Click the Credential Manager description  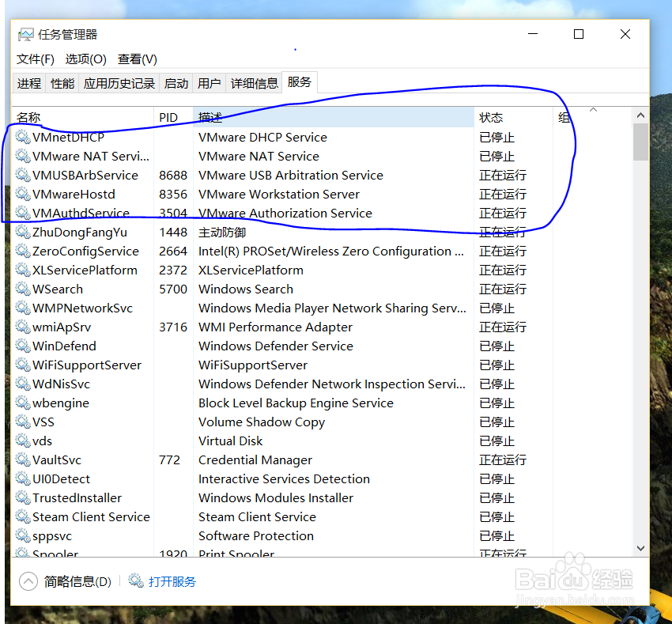[x=255, y=459]
